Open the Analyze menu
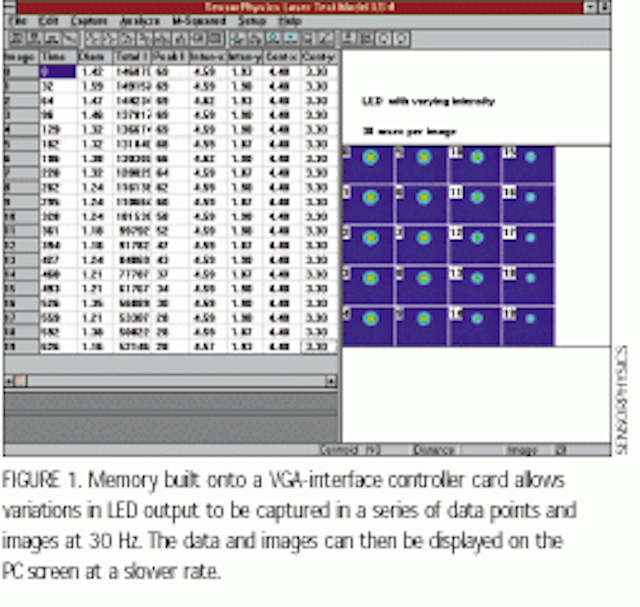640x607 pixels. [139, 21]
